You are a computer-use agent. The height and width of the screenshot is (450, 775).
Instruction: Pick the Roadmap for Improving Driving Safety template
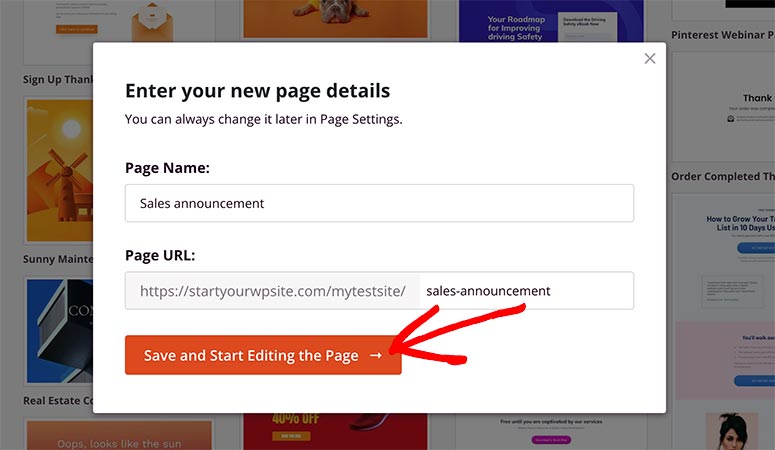551,22
